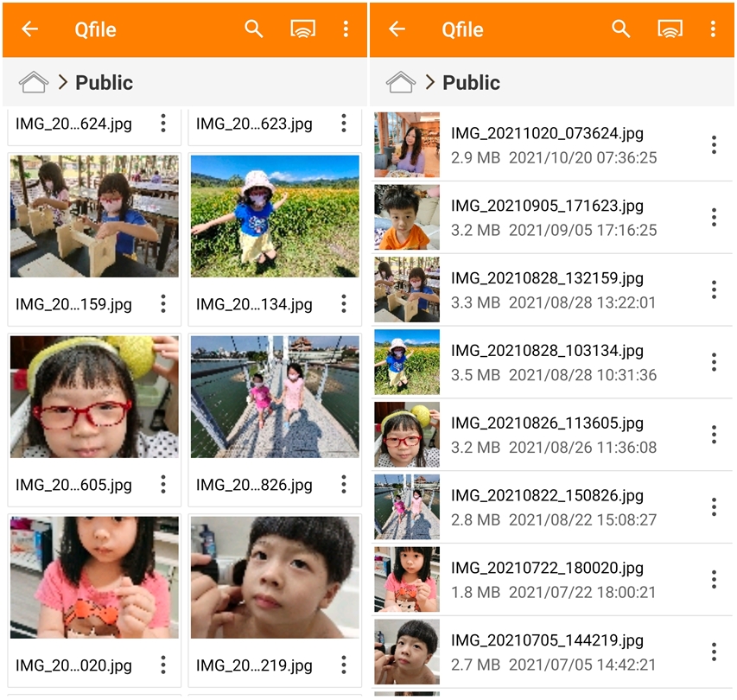Open options for IMG_20210828_103134.jpg
Viewport: 737px width, 700px height.
coord(714,362)
